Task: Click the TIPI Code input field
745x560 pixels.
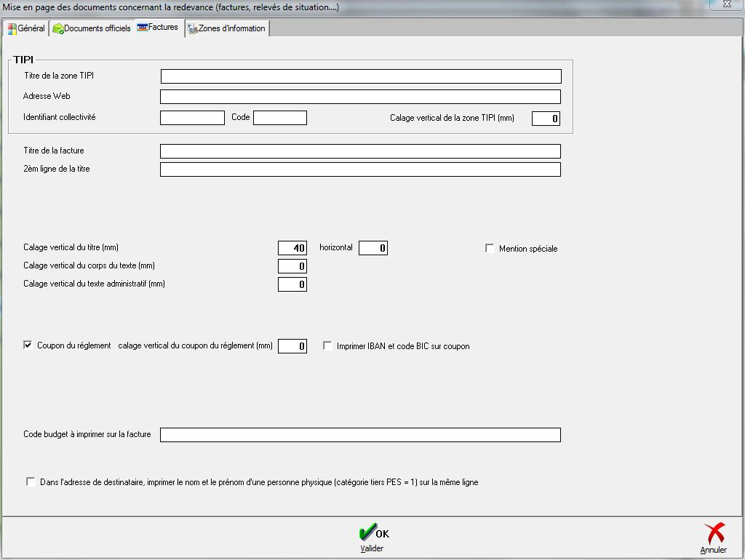Action: click(280, 118)
